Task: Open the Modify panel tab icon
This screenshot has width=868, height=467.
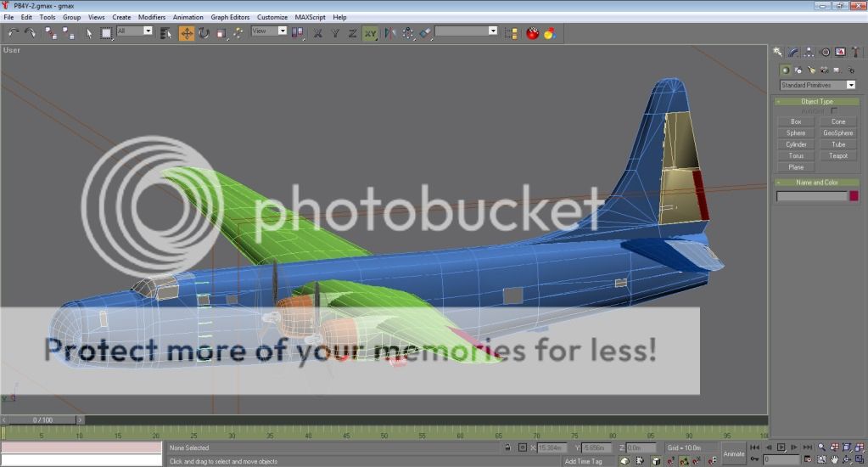Action: [x=793, y=52]
